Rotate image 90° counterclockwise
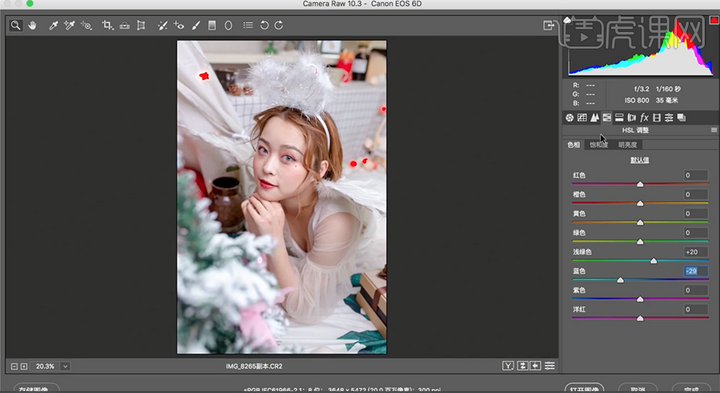The height and width of the screenshot is (393, 720). (x=264, y=25)
